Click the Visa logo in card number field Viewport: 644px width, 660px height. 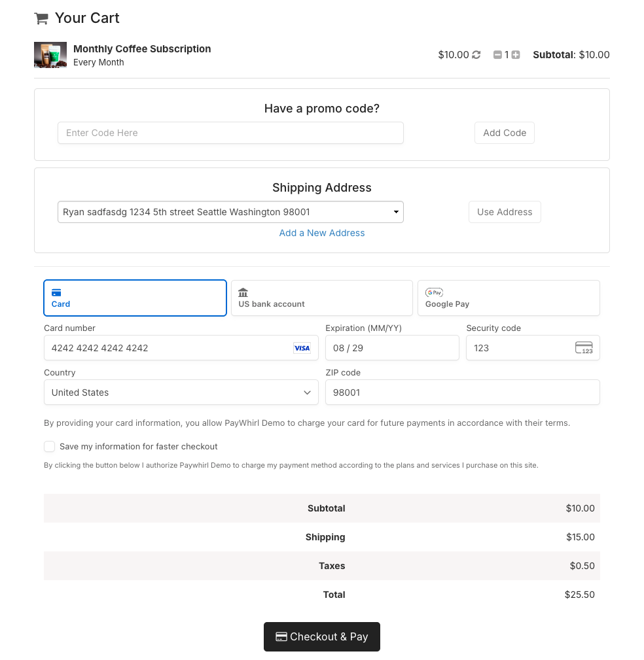(x=302, y=348)
